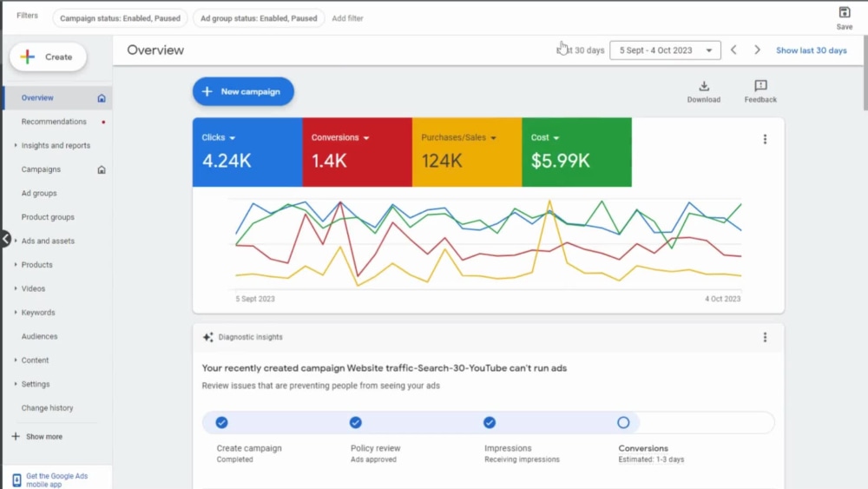Click the yellow peak in the chart
Screen dimensions: 868x489
pyautogui.click(x=549, y=201)
